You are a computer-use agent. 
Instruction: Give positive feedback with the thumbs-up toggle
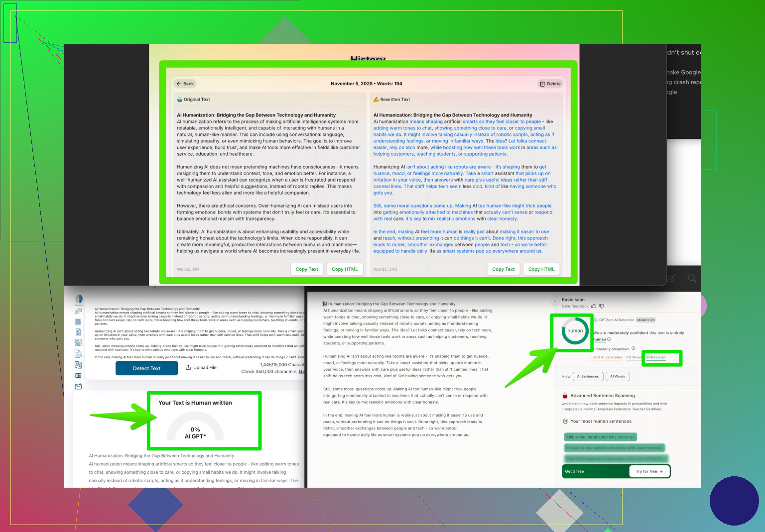[x=594, y=306]
